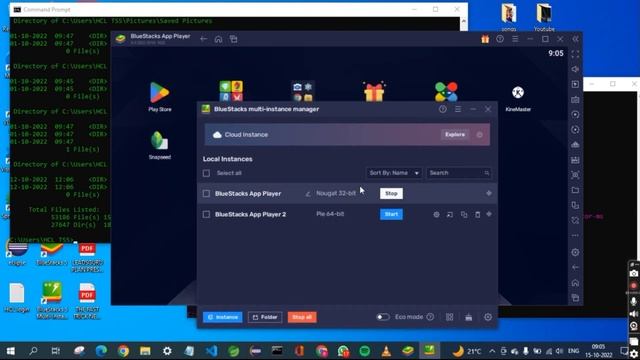Toggle fullscreen from BlueStacks side toolbar
The height and width of the screenshot is (360, 640).
coord(576,54)
